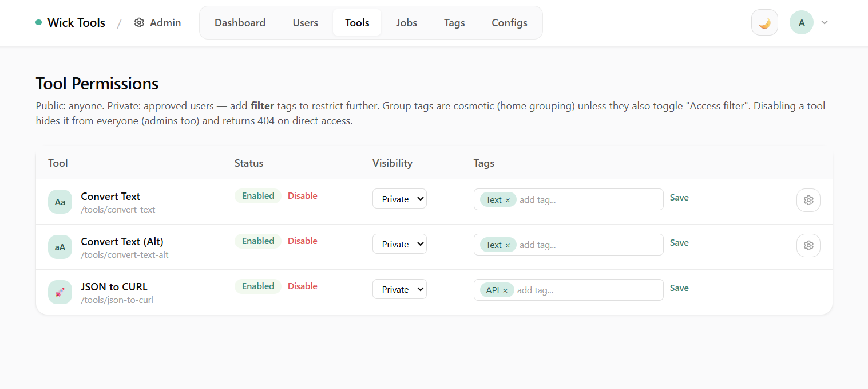The width and height of the screenshot is (868, 389).
Task: Switch to the Users tab
Action: point(305,22)
